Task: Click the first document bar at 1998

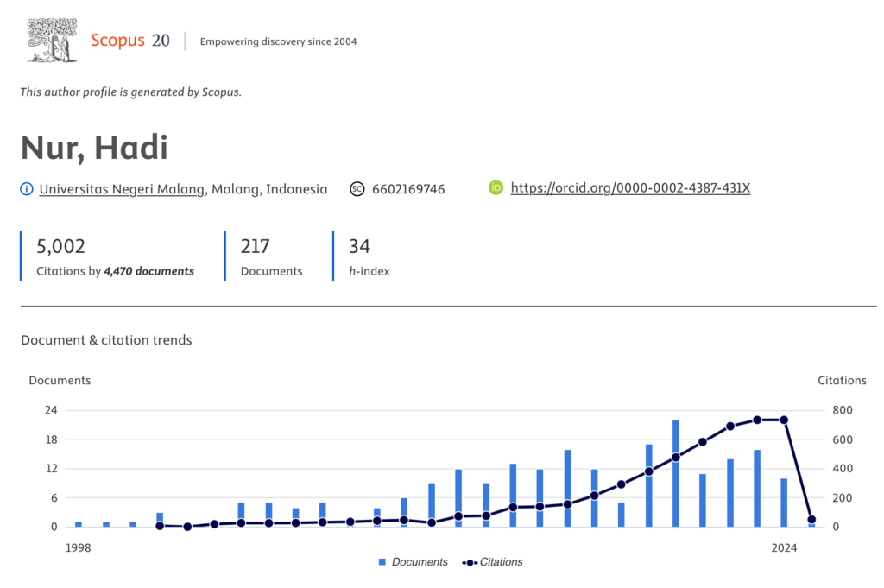Action: [x=79, y=524]
